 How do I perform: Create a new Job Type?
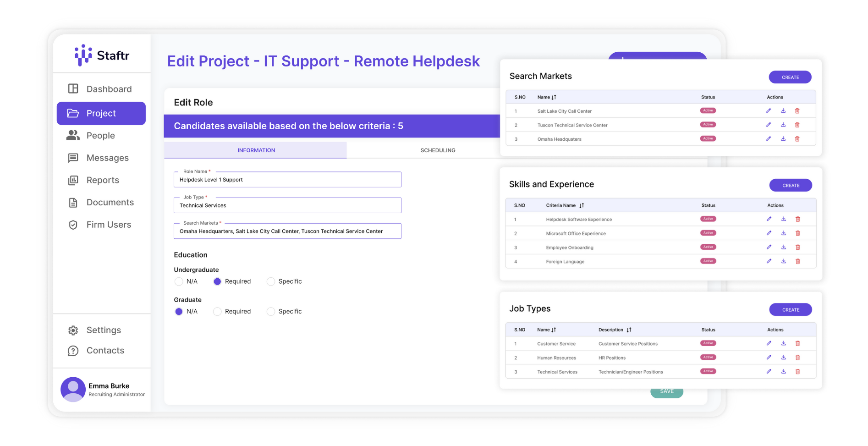coord(791,310)
